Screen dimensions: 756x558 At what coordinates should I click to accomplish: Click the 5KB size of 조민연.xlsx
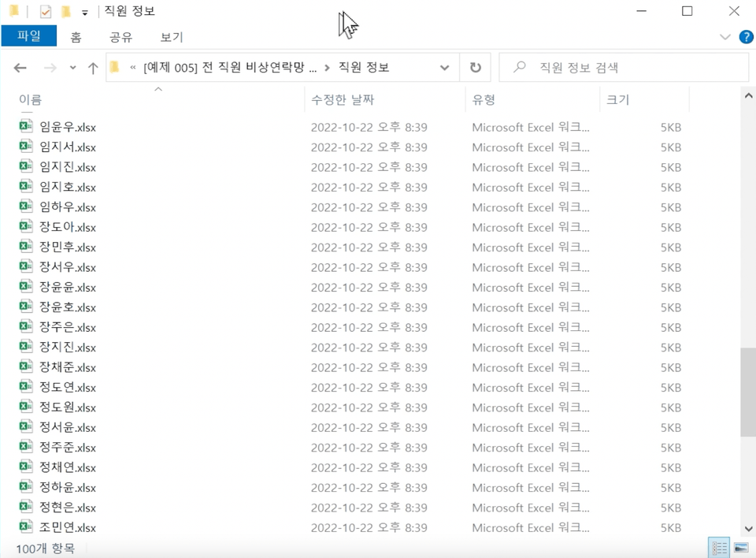pos(671,528)
